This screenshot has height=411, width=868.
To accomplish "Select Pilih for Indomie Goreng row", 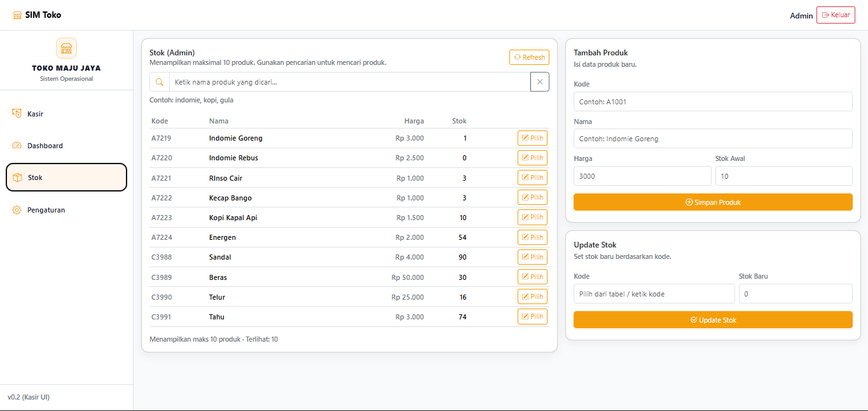I will click(x=532, y=138).
